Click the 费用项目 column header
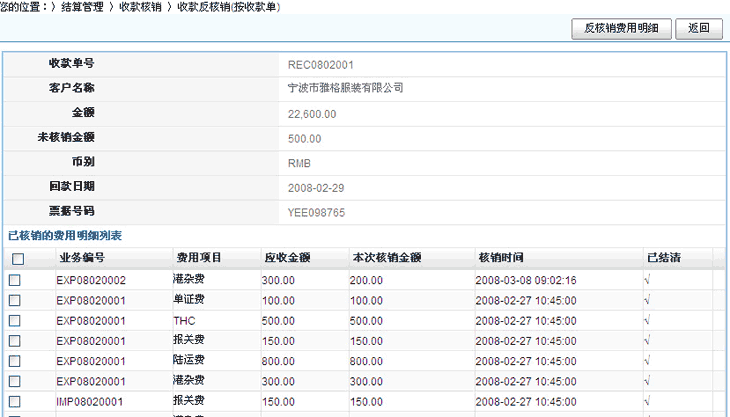 (198, 258)
